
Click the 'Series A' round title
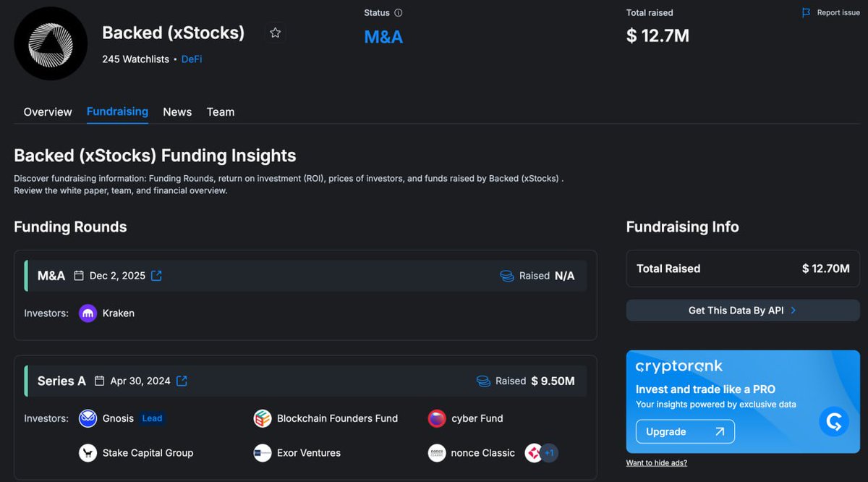pyautogui.click(x=61, y=381)
